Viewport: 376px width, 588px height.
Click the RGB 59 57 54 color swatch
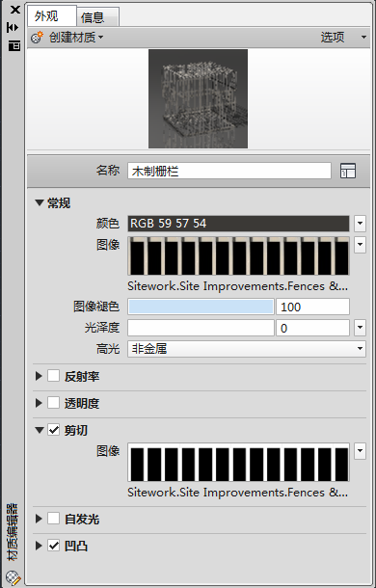pos(238,224)
